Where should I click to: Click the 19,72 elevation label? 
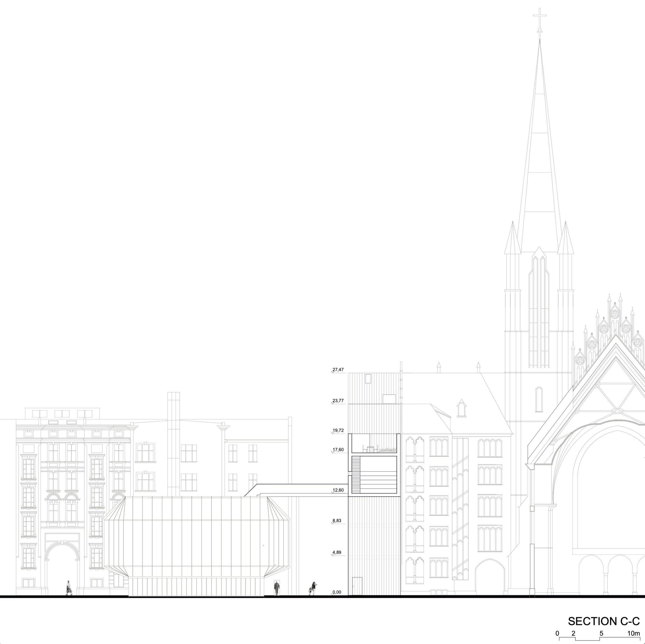[338, 430]
